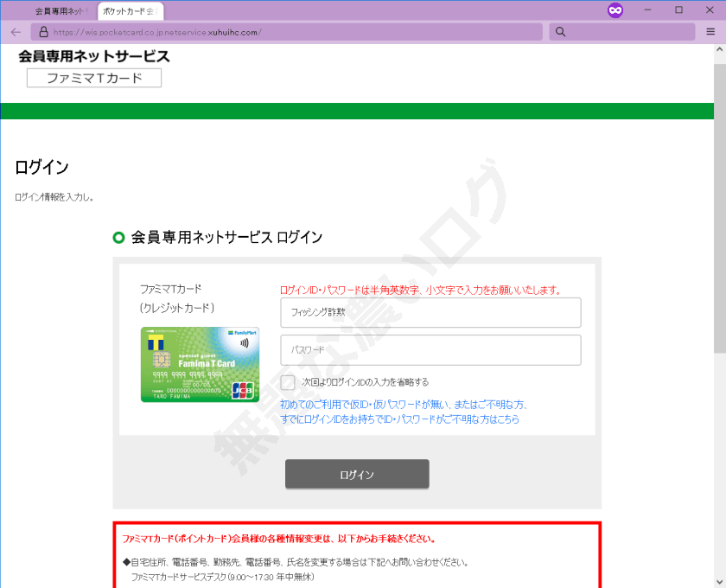Screen dimensions: 726x588
Task: Toggle 次回よりログインIDの入力を省略する checkbox
Action: tap(288, 382)
